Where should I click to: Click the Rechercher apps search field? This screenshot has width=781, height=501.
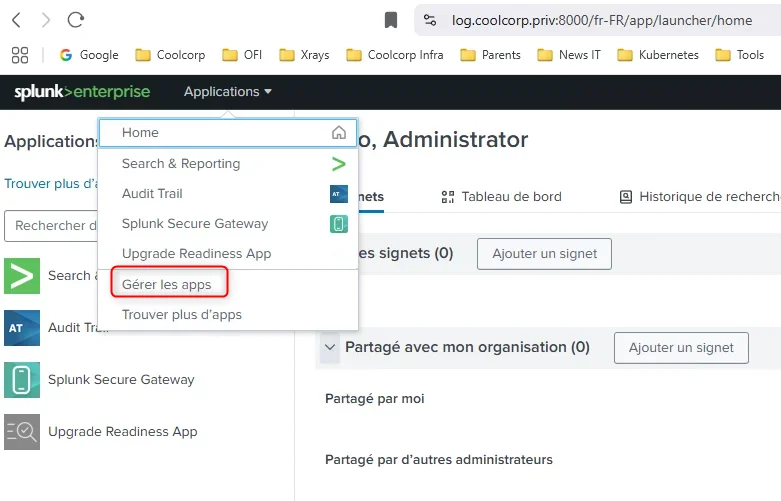pyautogui.click(x=52, y=226)
